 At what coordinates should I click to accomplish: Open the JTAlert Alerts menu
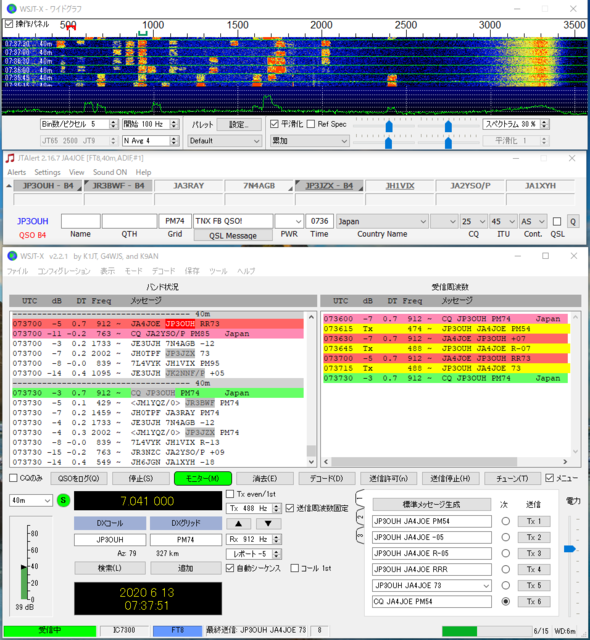click(17, 172)
